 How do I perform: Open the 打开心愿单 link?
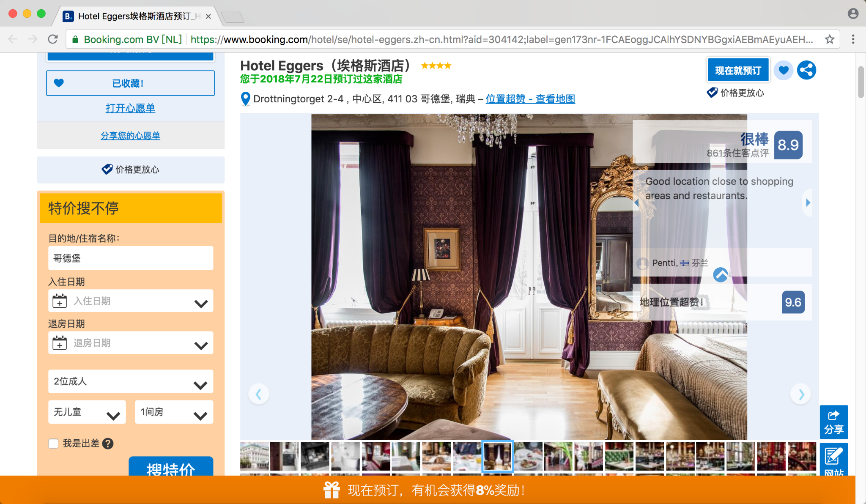pos(130,108)
